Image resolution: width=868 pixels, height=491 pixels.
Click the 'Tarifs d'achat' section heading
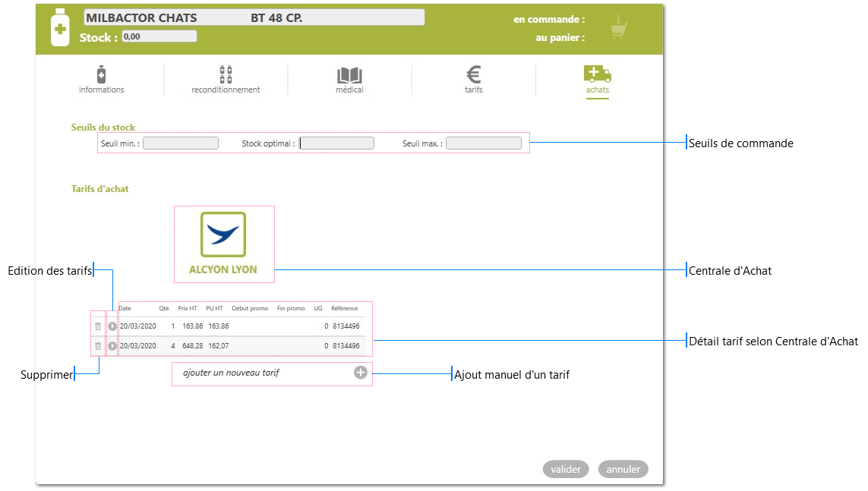pyautogui.click(x=99, y=188)
